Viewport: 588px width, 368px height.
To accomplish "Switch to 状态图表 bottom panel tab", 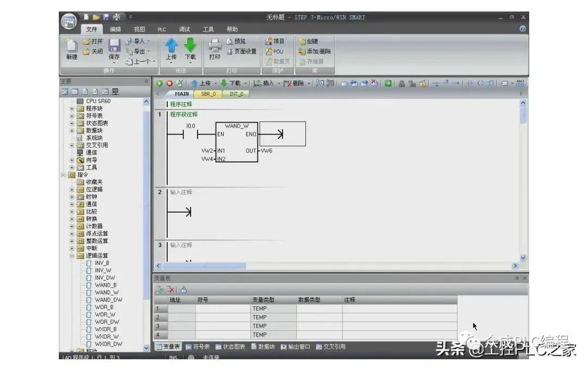I will 230,347.
